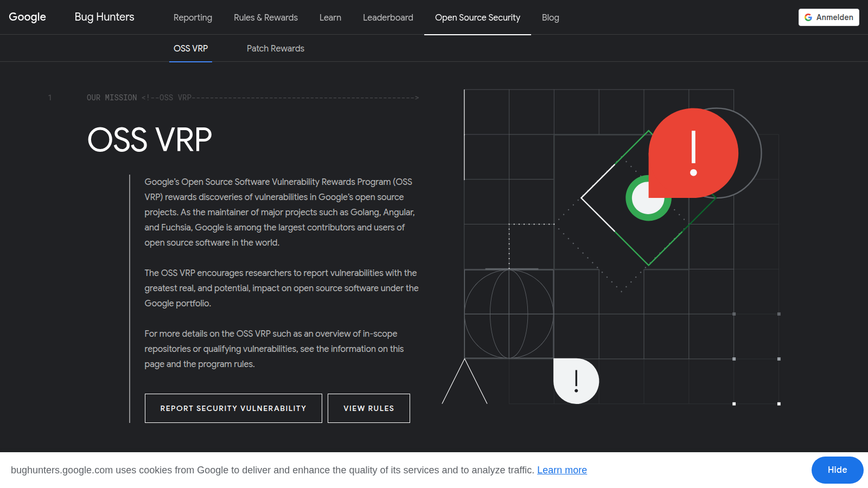This screenshot has height=488, width=868.
Task: Open the Reporting menu item
Action: [x=193, y=17]
